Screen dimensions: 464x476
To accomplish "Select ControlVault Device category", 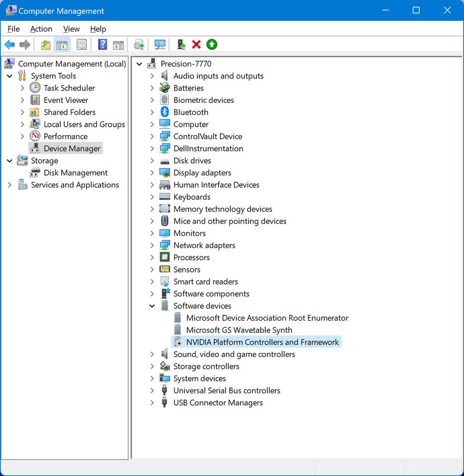I will pyautogui.click(x=208, y=136).
